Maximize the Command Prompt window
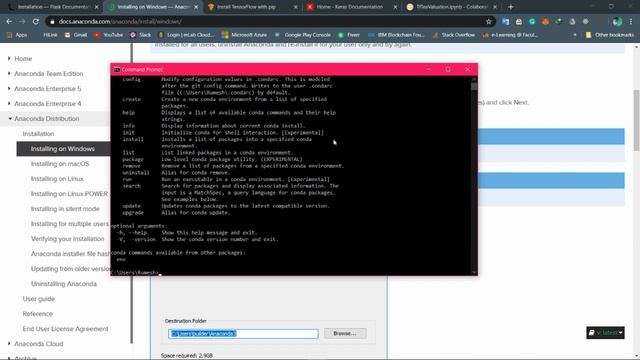Screen dimensions: 640x360 (448, 69)
